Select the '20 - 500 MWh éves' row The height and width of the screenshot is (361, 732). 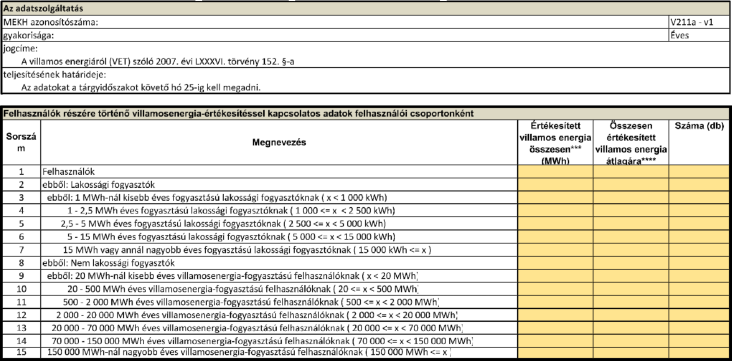(x=279, y=289)
